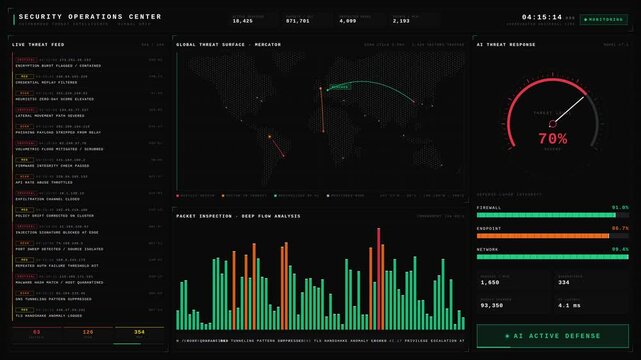Image resolution: width=641 pixels, height=360 pixels.
Task: Click the Network 99.4% value
Action: point(620,249)
